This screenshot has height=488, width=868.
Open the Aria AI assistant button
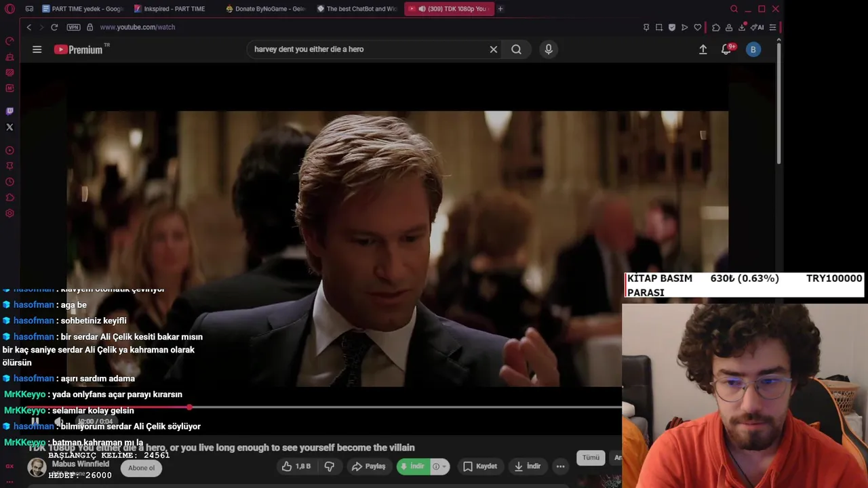(757, 27)
